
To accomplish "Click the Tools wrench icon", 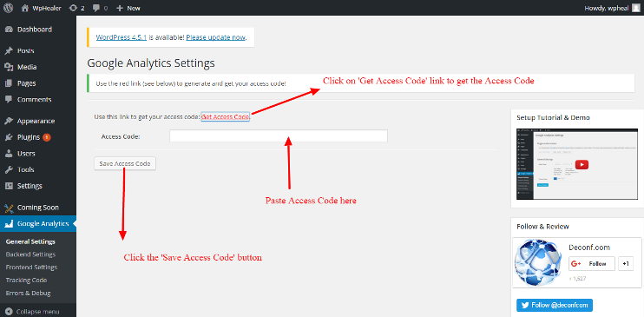I will point(9,170).
